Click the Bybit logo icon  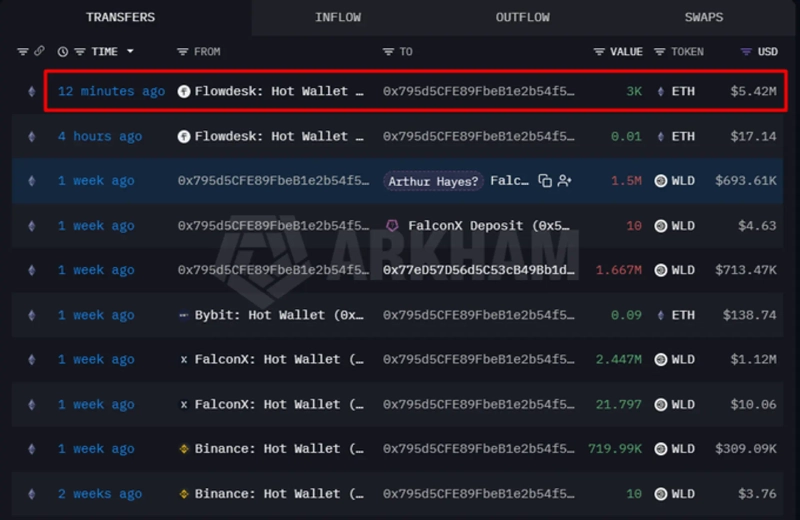coord(184,315)
